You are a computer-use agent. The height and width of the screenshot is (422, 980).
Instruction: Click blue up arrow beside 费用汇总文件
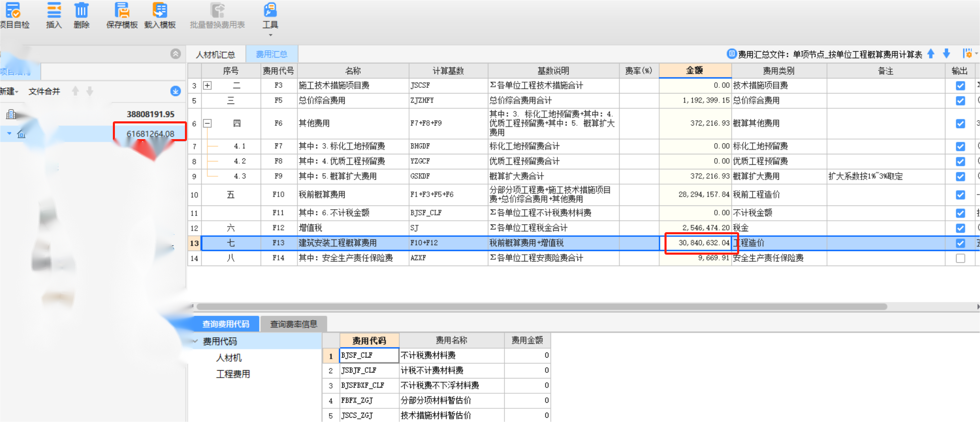tap(931, 54)
